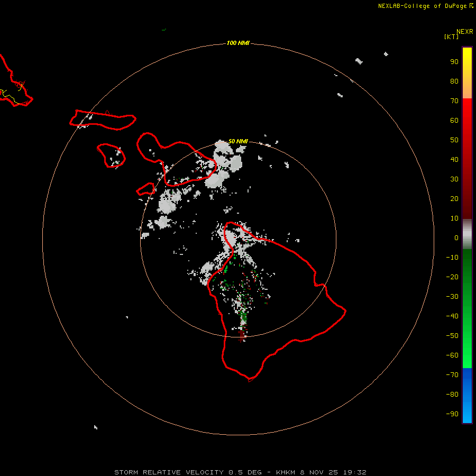The width and height of the screenshot is (476, 476).
Task: Pick the blue bottom segment of color bar
Action: tap(467, 396)
